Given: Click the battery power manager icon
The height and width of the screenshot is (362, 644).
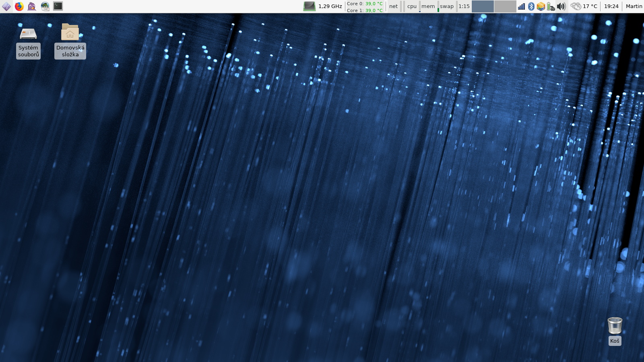Looking at the screenshot, I should point(551,6).
